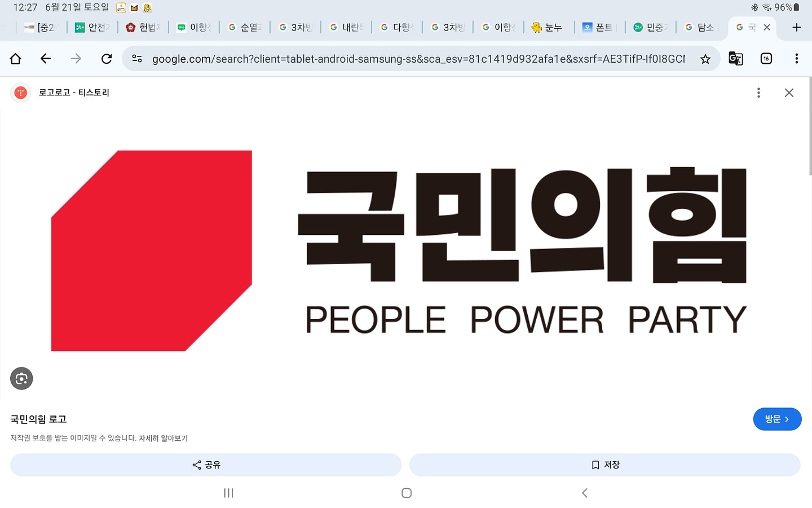Switch to the 헌법 tab
812x508 pixels.
[143, 27]
